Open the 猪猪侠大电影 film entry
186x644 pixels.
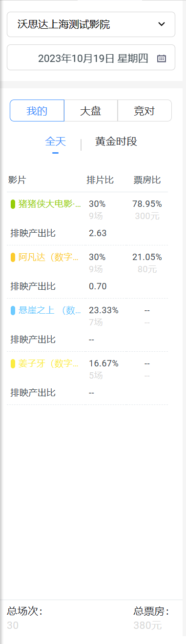(x=50, y=204)
